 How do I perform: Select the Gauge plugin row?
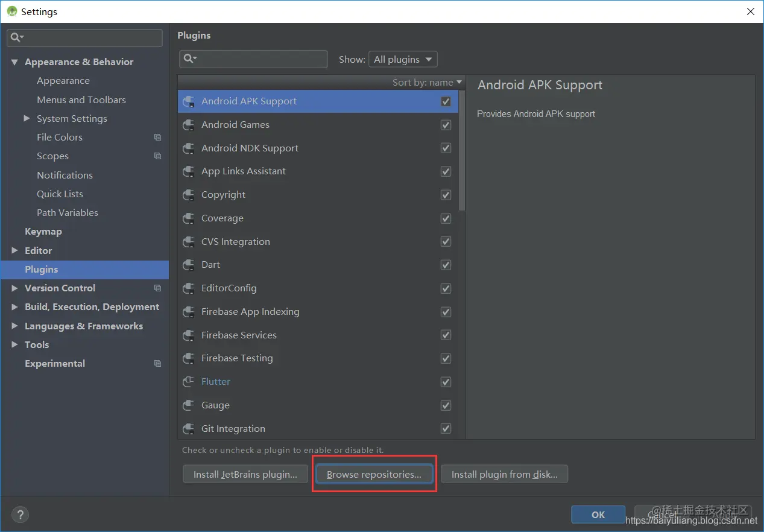coord(318,405)
